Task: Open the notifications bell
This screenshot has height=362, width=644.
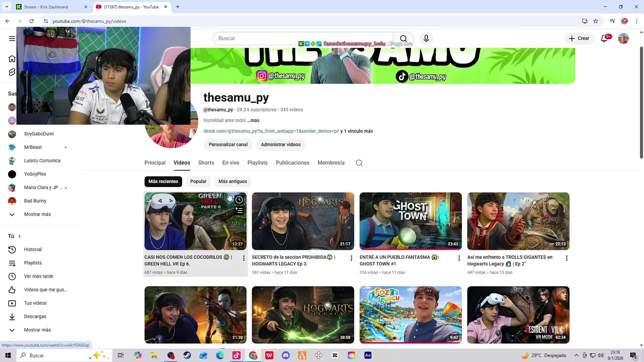Action: 604,39
